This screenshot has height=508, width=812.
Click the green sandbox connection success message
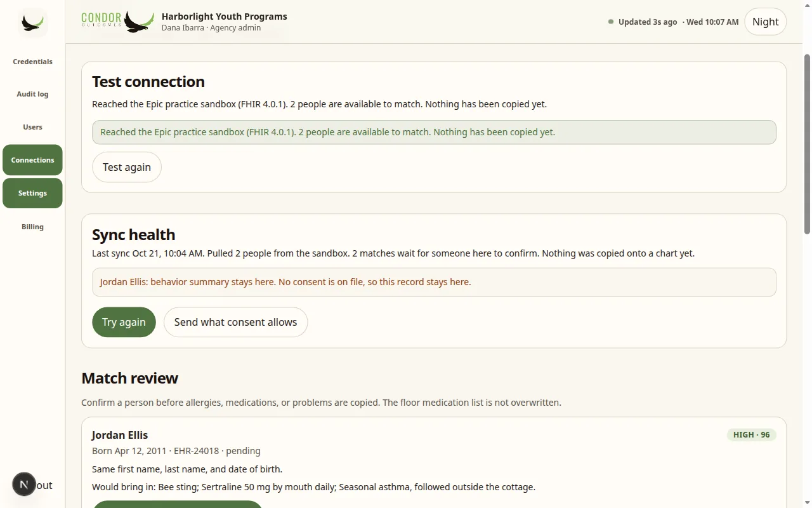tap(434, 132)
